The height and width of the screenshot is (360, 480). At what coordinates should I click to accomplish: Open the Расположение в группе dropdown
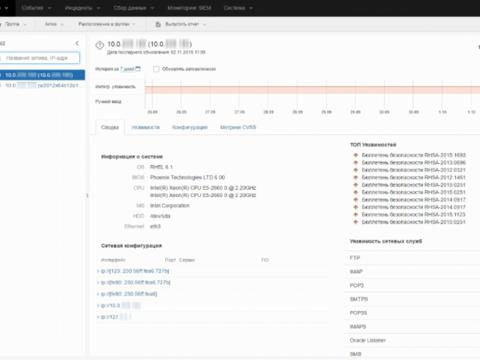click(107, 24)
